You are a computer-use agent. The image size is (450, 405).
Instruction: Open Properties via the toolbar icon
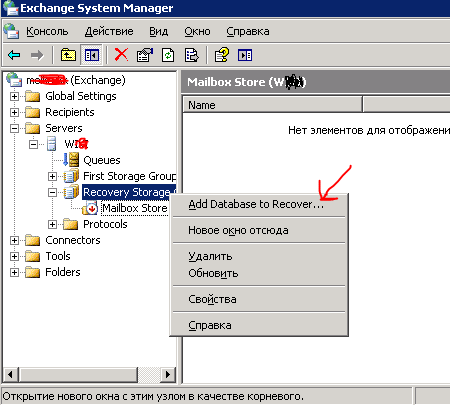point(145,55)
